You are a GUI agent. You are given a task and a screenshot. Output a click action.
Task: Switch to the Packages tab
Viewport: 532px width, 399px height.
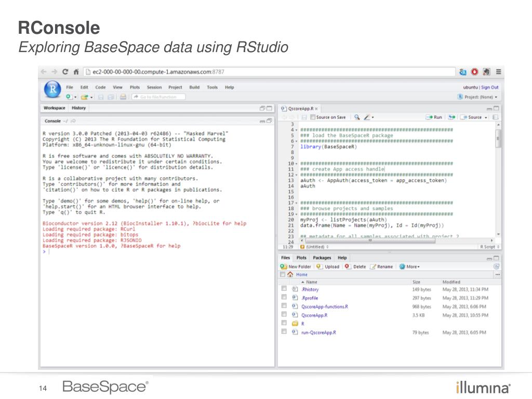point(322,258)
